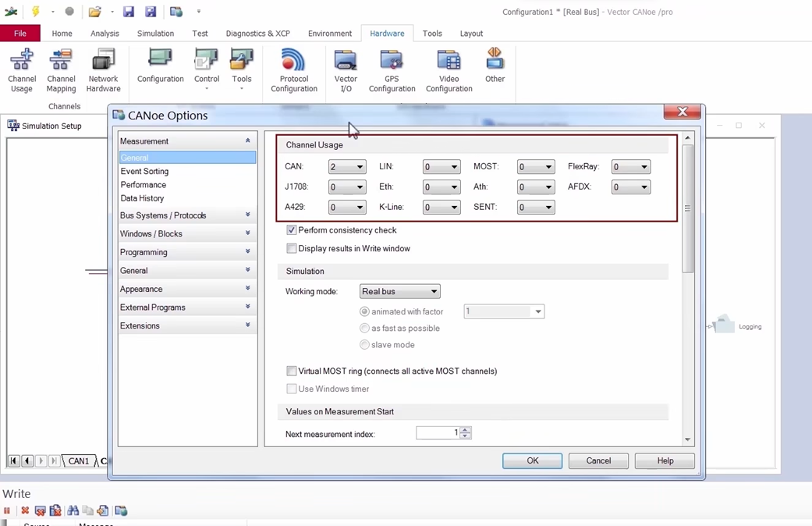The height and width of the screenshot is (526, 812).
Task: Click the Next measurement index field
Action: pyautogui.click(x=438, y=432)
